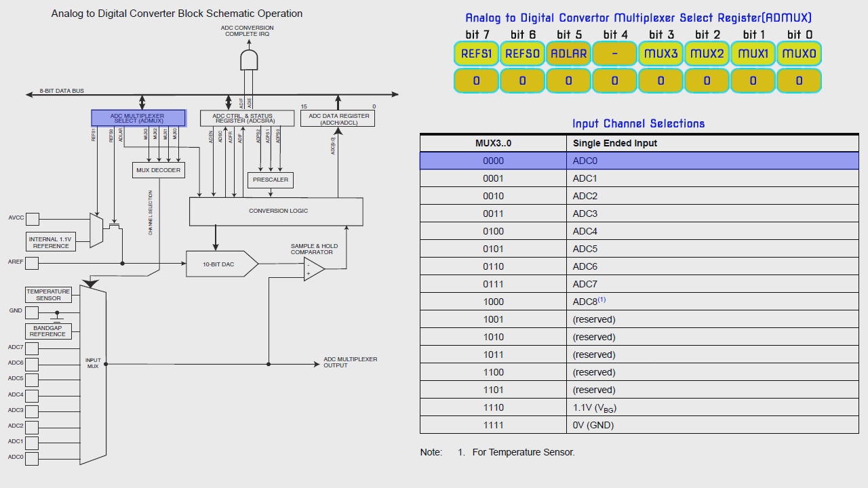Click the ADC4 input pin box

click(x=32, y=395)
